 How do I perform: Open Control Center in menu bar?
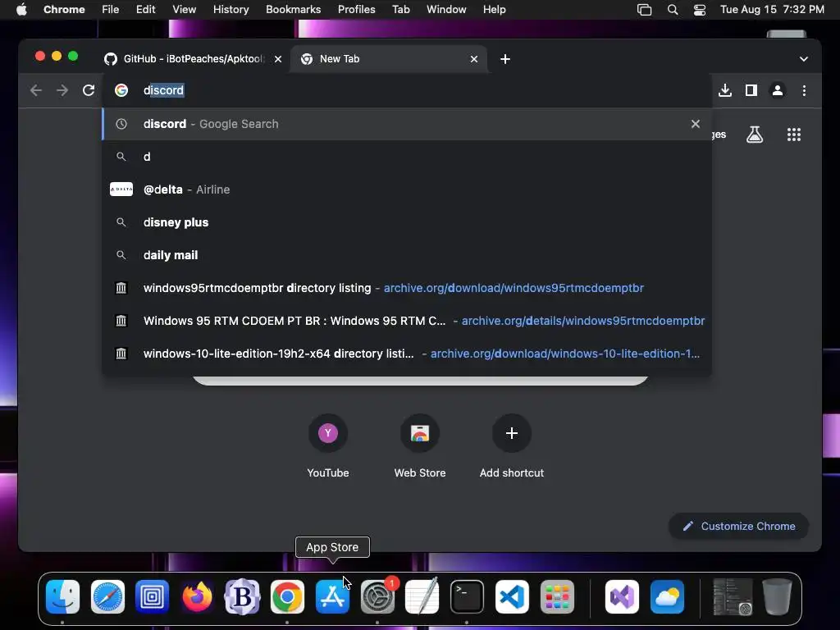(x=700, y=10)
